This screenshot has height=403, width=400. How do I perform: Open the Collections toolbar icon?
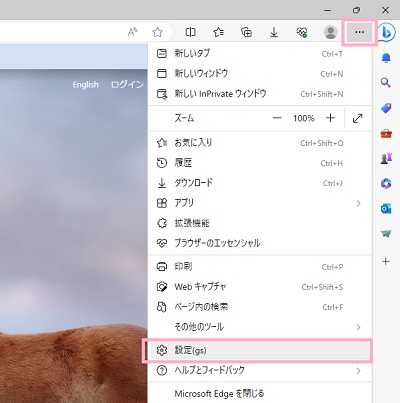[246, 32]
